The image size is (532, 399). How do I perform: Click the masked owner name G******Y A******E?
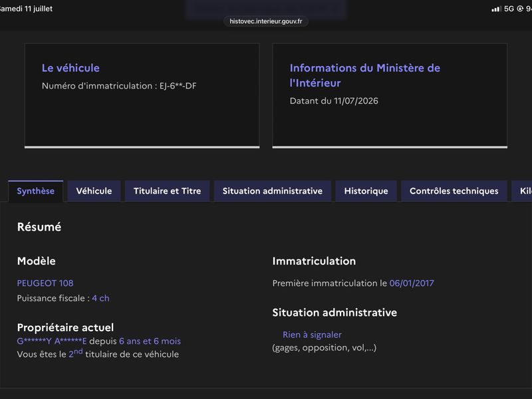(x=52, y=341)
